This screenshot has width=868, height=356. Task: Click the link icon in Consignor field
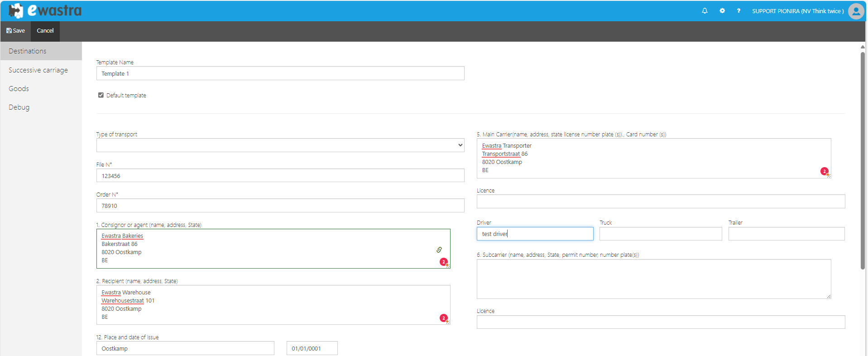[x=439, y=250]
